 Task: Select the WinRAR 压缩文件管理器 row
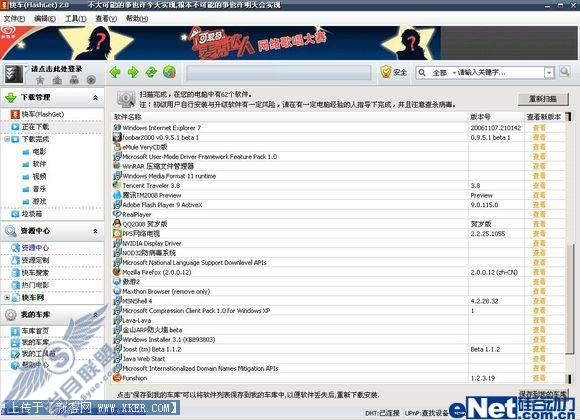click(338, 166)
